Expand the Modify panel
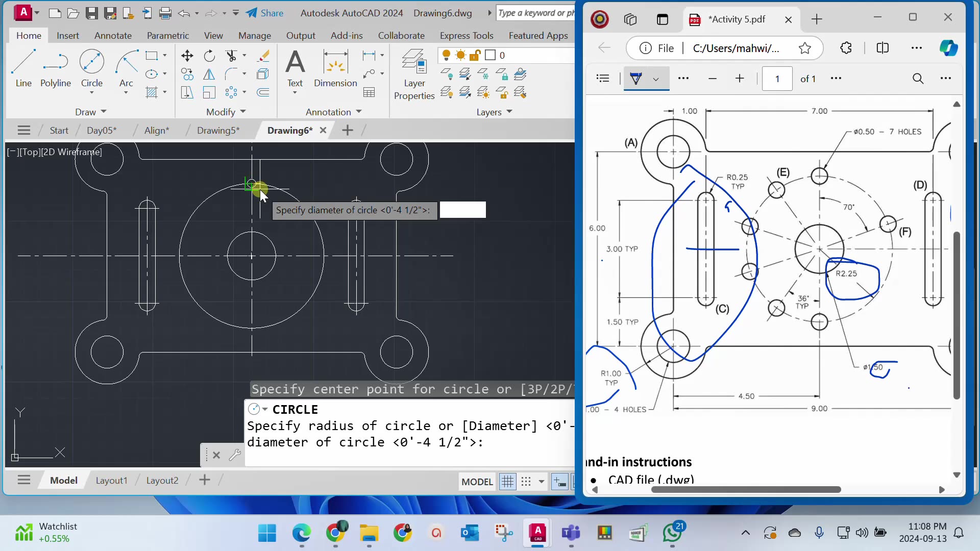This screenshot has height=551, width=980. 243,112
